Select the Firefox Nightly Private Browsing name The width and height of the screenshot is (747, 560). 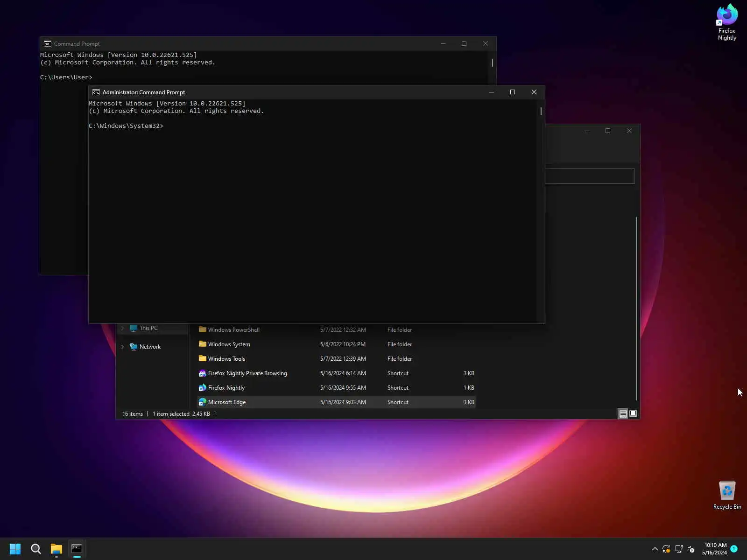pyautogui.click(x=247, y=373)
